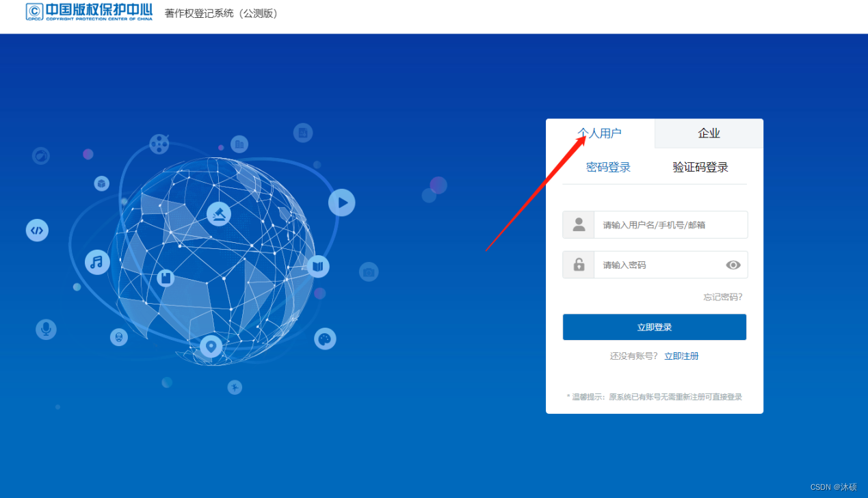Toggle password visibility with the eye icon
Screen dimensions: 868x498
(733, 265)
